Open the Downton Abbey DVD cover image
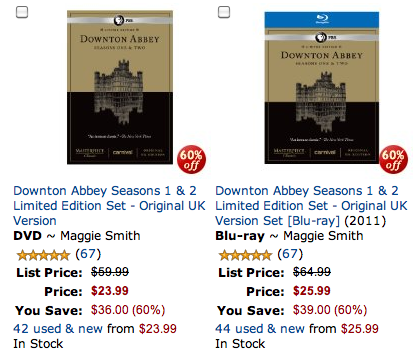This screenshot has height=362, width=416. pos(120,87)
